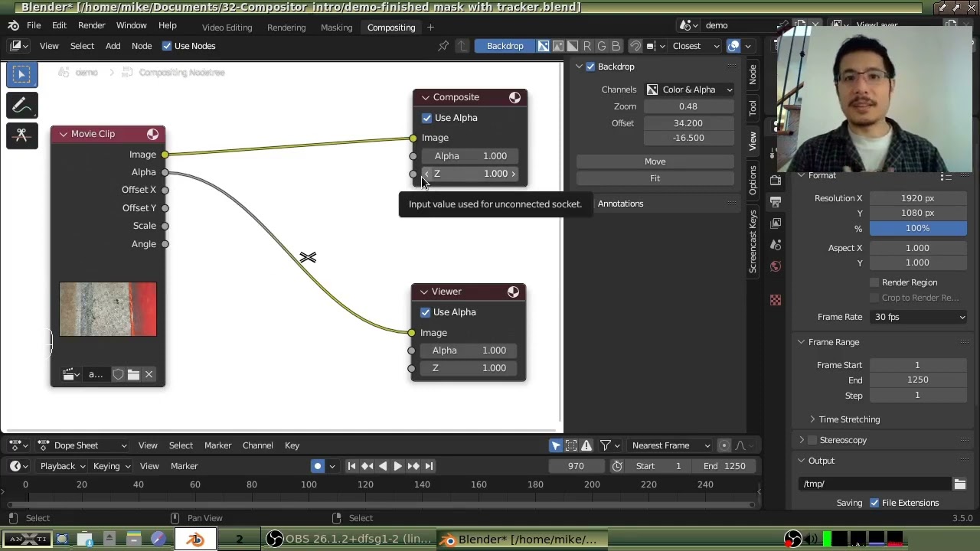Click the Move backdrop button

655,161
